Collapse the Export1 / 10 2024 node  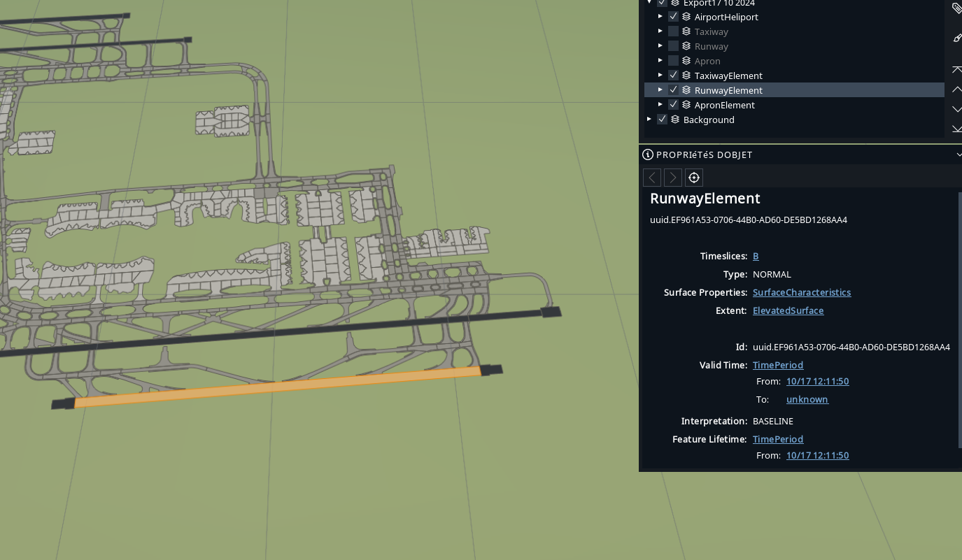(x=649, y=3)
